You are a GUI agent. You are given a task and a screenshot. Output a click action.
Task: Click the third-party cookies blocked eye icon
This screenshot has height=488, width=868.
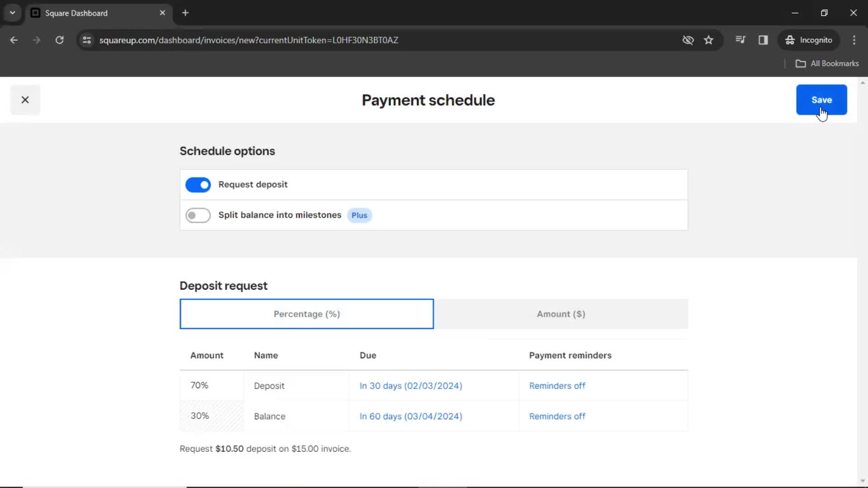688,40
